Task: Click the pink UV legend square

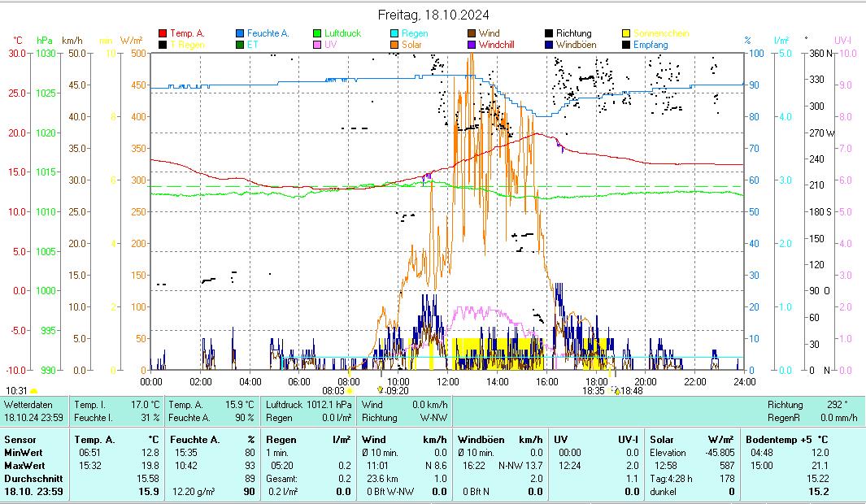Action: click(317, 45)
